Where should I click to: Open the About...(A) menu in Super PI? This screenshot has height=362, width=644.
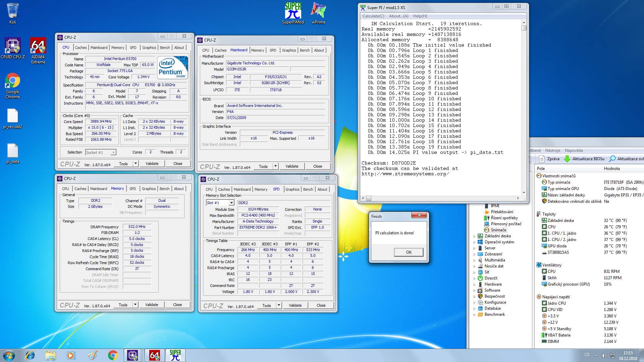point(399,16)
